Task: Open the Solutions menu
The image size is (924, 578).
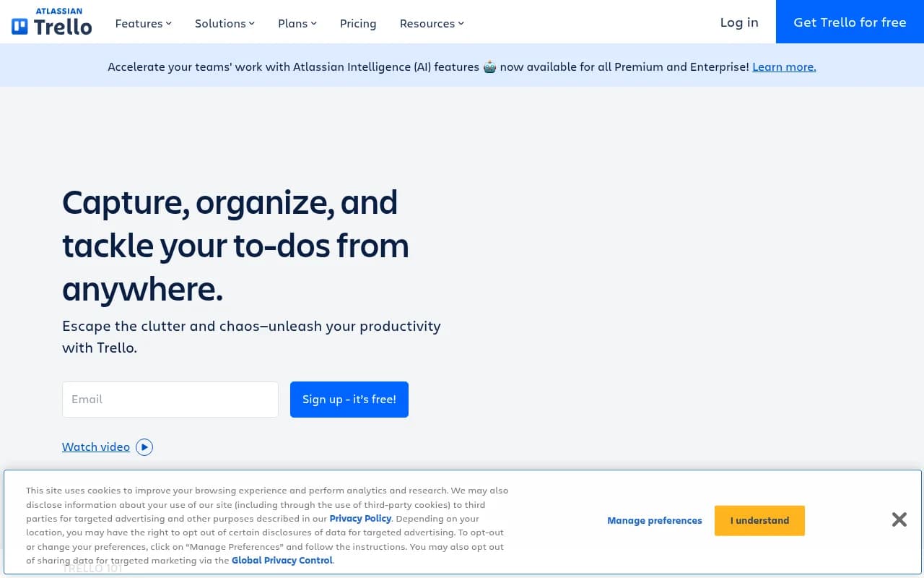Action: point(224,23)
